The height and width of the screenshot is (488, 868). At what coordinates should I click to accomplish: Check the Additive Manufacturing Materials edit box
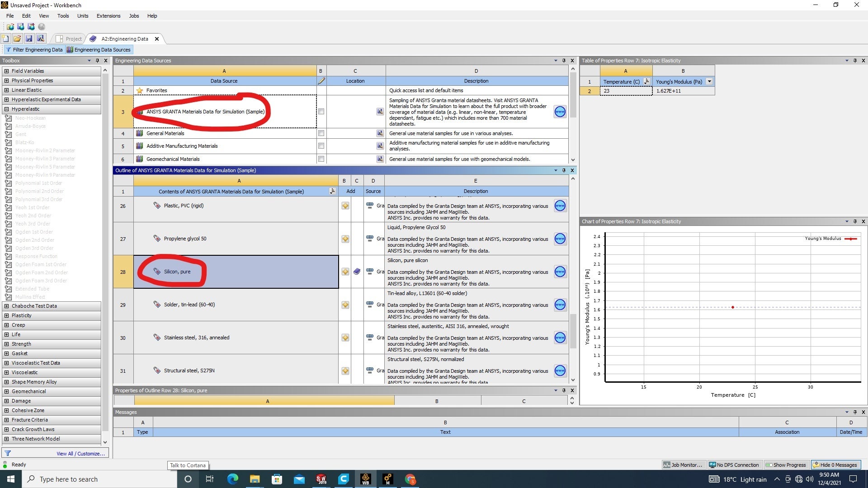321,146
